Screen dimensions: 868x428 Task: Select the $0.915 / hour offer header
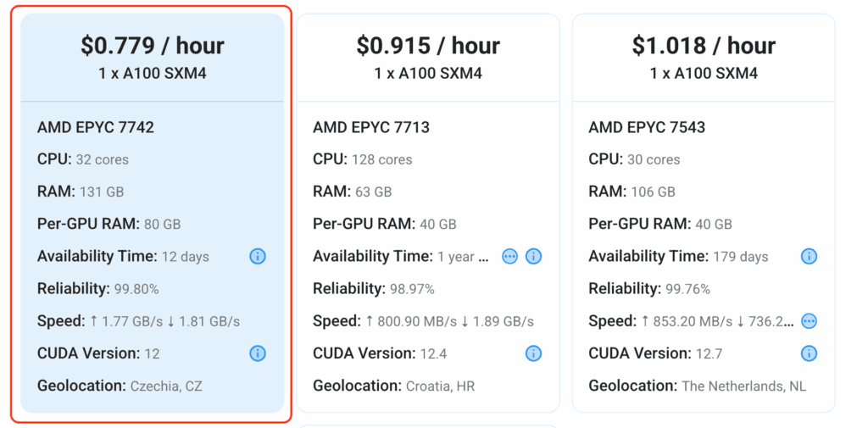[x=428, y=46]
